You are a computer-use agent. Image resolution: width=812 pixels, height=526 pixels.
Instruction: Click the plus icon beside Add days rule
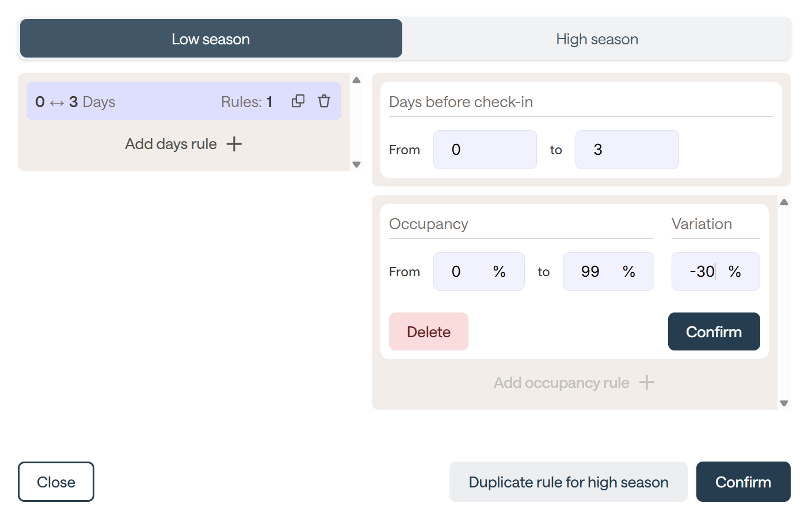pyautogui.click(x=234, y=144)
